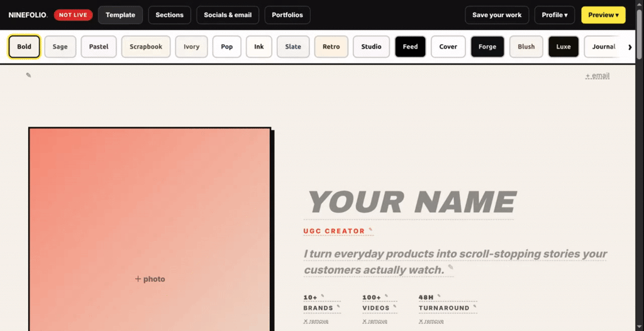
Task: Edit the 10+ stat value
Action: point(311,297)
